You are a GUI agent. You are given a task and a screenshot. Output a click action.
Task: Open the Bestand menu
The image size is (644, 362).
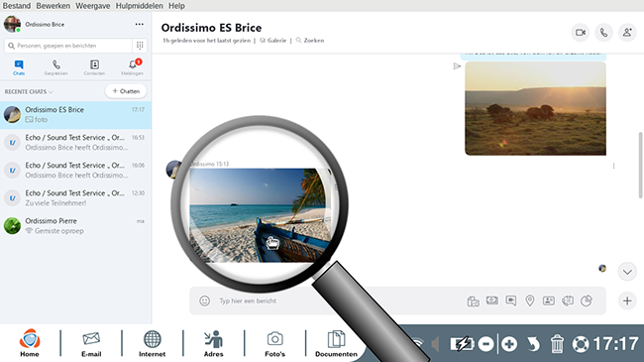tap(17, 6)
